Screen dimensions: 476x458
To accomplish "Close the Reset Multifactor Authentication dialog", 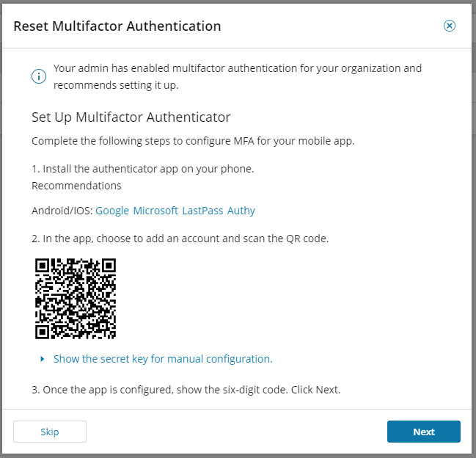I will coord(450,26).
